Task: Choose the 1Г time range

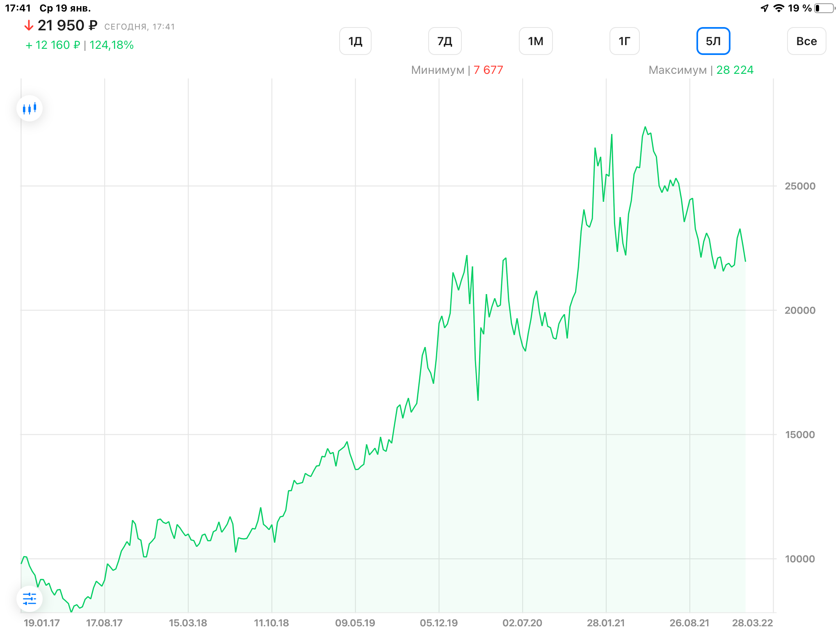Action: coord(625,41)
